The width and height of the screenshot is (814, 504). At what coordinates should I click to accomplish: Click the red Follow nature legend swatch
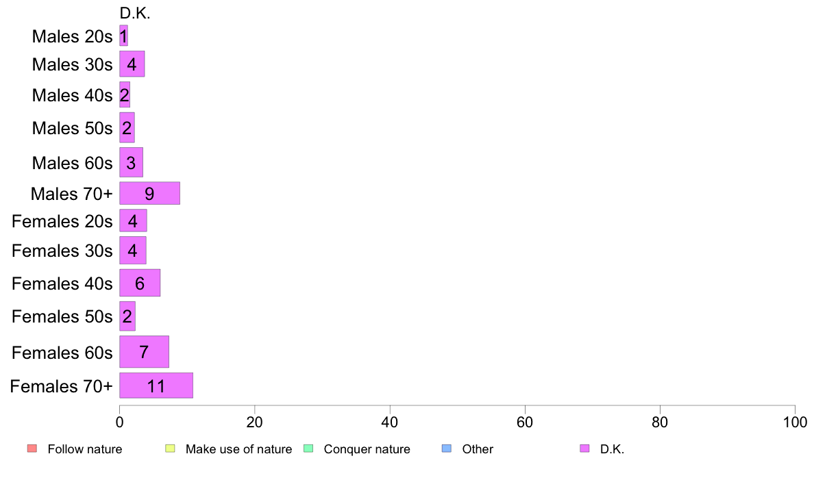(x=32, y=449)
